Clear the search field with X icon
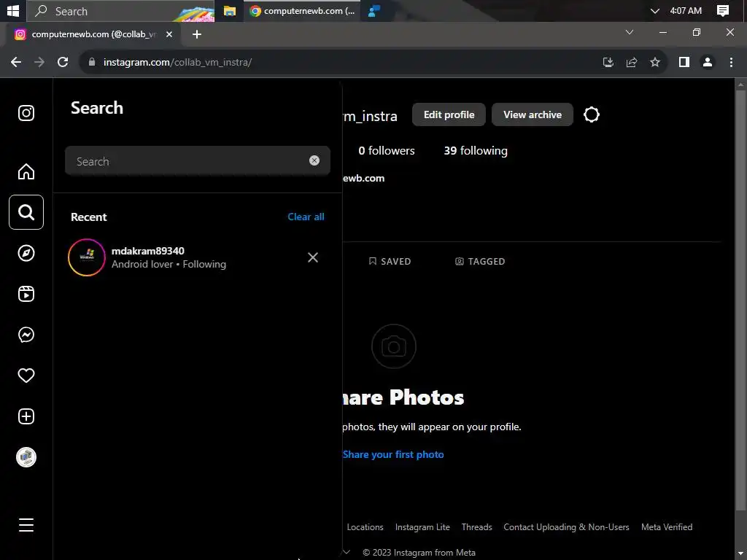Viewport: 747px width, 560px height. (x=314, y=160)
